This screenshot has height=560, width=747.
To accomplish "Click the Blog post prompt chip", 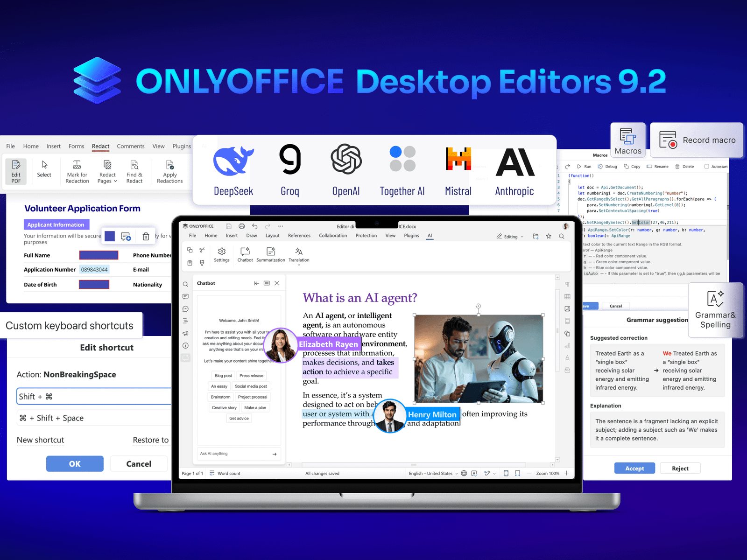I will pos(223,376).
